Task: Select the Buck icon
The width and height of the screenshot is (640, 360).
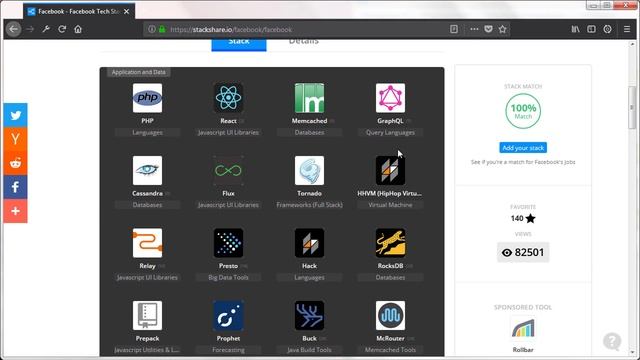Action: point(309,316)
